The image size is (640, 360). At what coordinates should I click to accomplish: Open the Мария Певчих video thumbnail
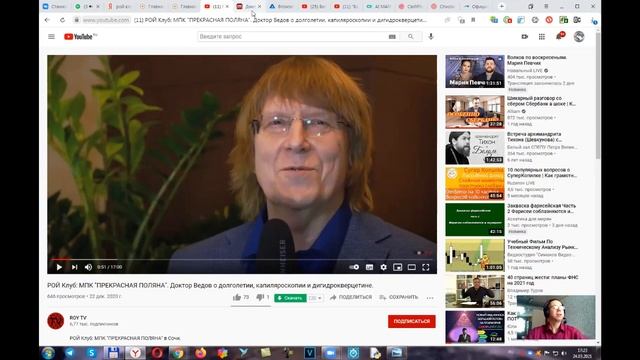click(475, 71)
